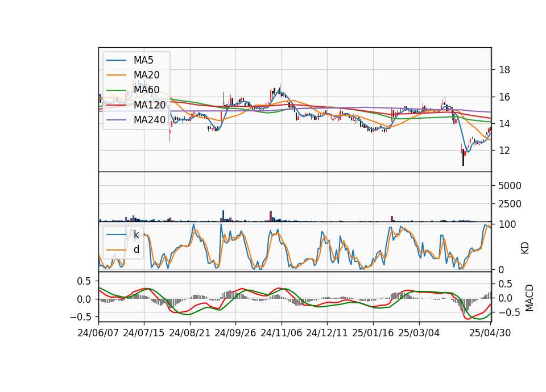Click the 25/04/30 date label
The height and width of the screenshot is (392, 546).
tap(490, 333)
